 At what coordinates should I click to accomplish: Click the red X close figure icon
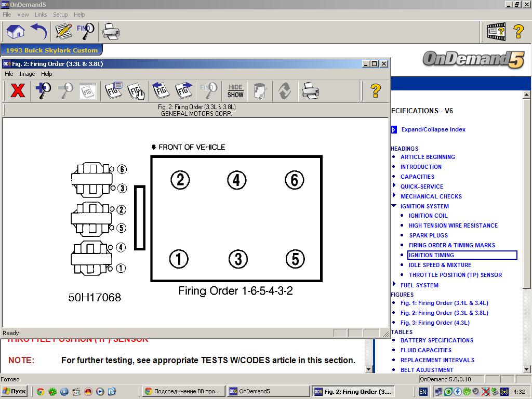tap(18, 91)
